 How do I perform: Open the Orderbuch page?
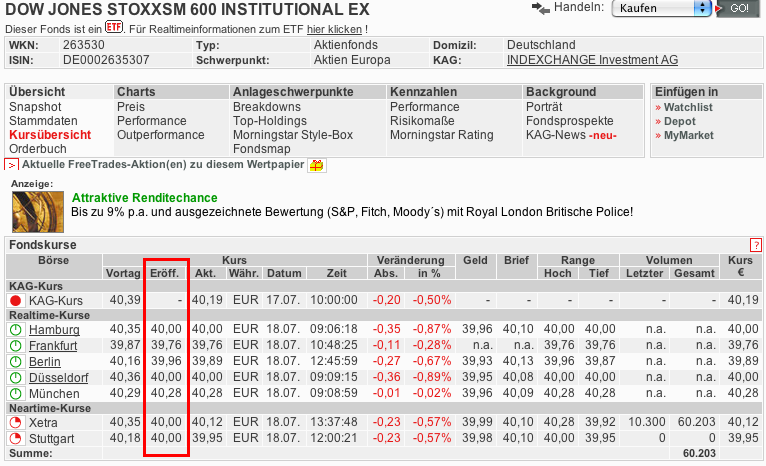pyautogui.click(x=38, y=148)
